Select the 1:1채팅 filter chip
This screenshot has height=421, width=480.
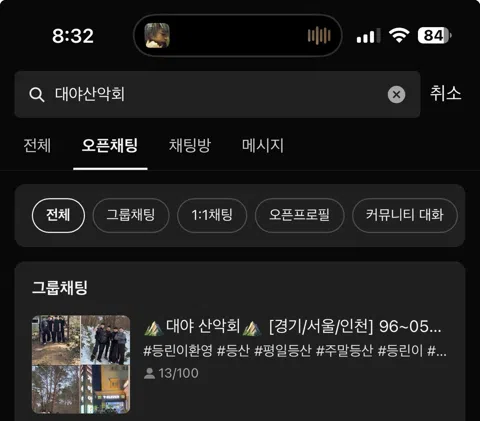212,215
